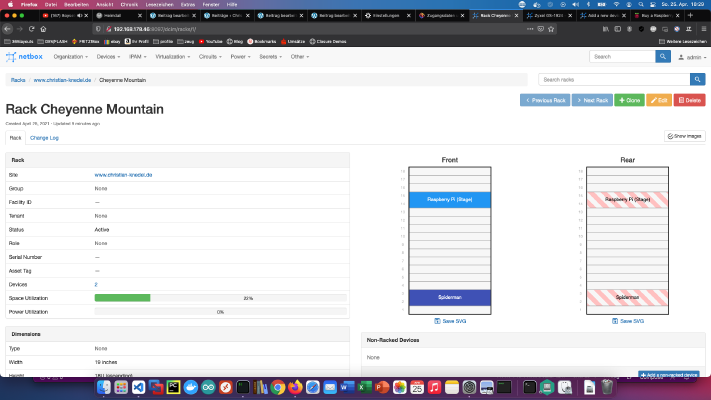The width and height of the screenshot is (711, 400).
Task: Click the Firefox home icon
Action: click(44, 29)
